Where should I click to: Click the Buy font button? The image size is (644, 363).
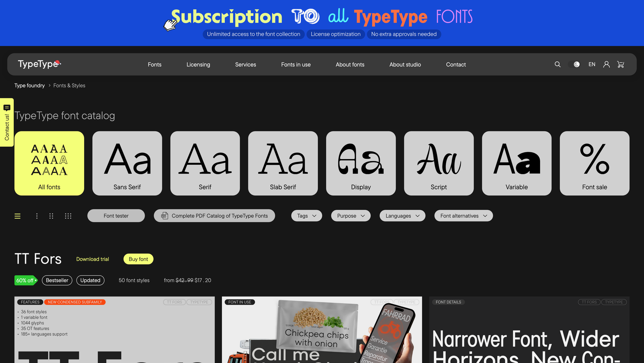point(139,259)
